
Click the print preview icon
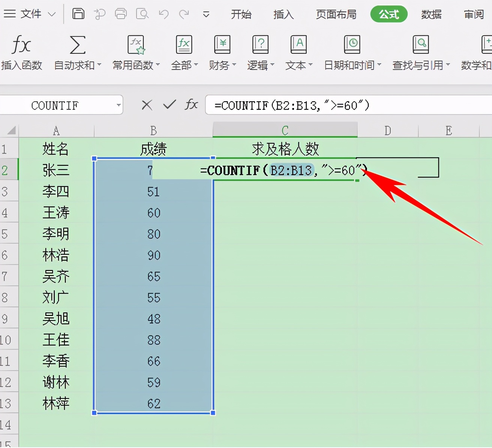(x=142, y=14)
